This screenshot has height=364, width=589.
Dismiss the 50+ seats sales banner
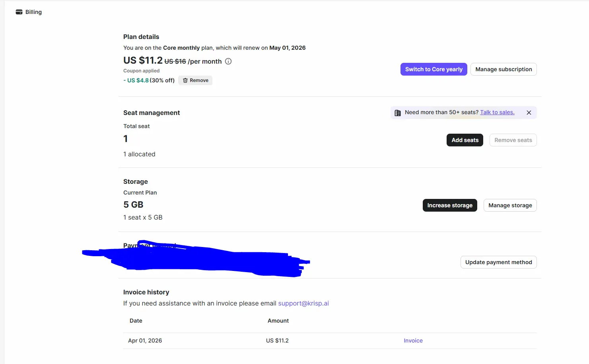tap(529, 113)
